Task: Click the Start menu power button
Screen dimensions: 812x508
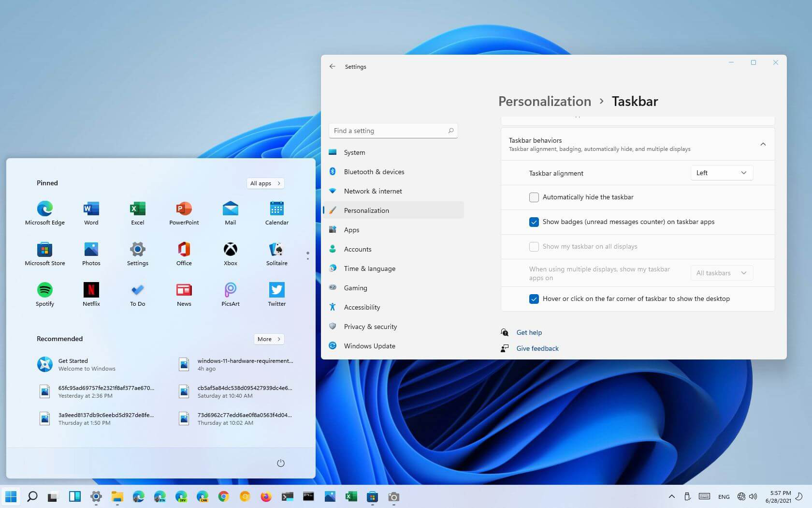Action: pos(280,463)
